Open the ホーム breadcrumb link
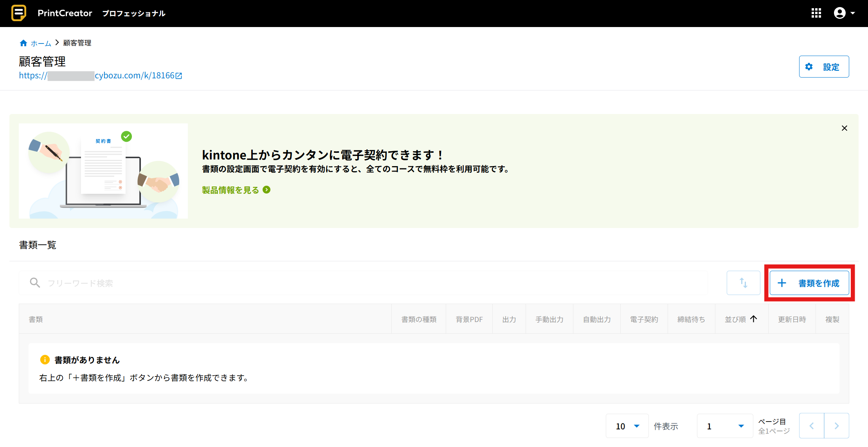 (x=41, y=43)
